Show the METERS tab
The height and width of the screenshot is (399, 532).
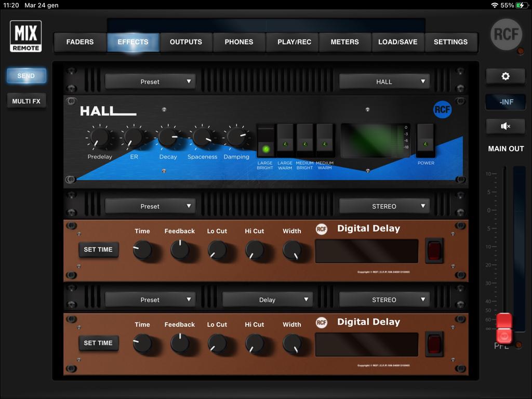[345, 42]
